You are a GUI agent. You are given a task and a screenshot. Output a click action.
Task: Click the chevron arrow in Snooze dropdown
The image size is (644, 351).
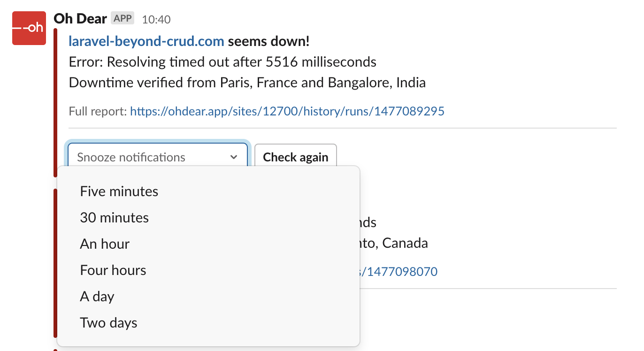click(x=234, y=158)
